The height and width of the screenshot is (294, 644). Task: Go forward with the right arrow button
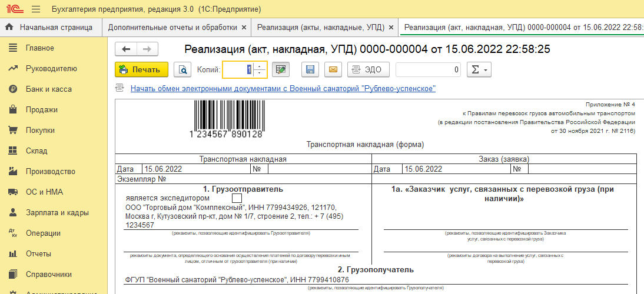click(x=147, y=49)
